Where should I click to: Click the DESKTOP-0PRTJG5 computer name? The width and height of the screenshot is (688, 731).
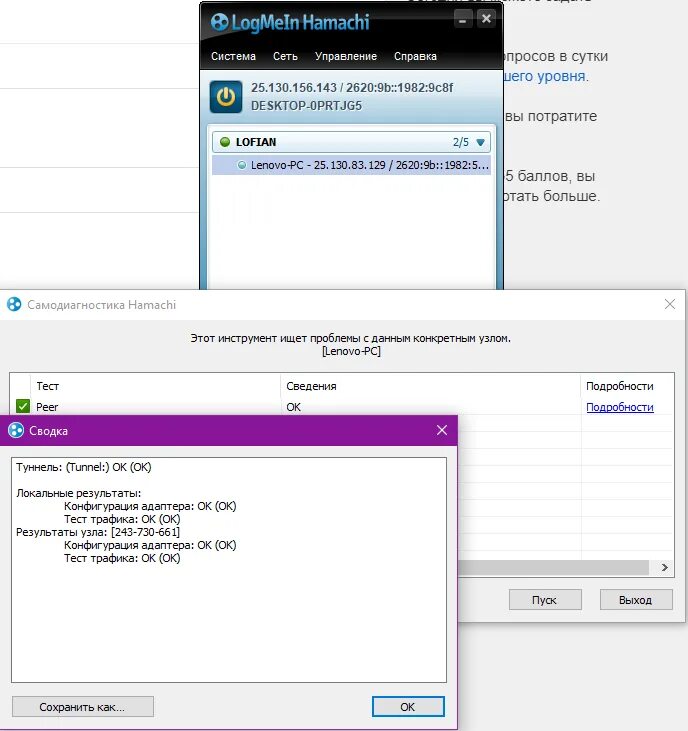pyautogui.click(x=306, y=106)
